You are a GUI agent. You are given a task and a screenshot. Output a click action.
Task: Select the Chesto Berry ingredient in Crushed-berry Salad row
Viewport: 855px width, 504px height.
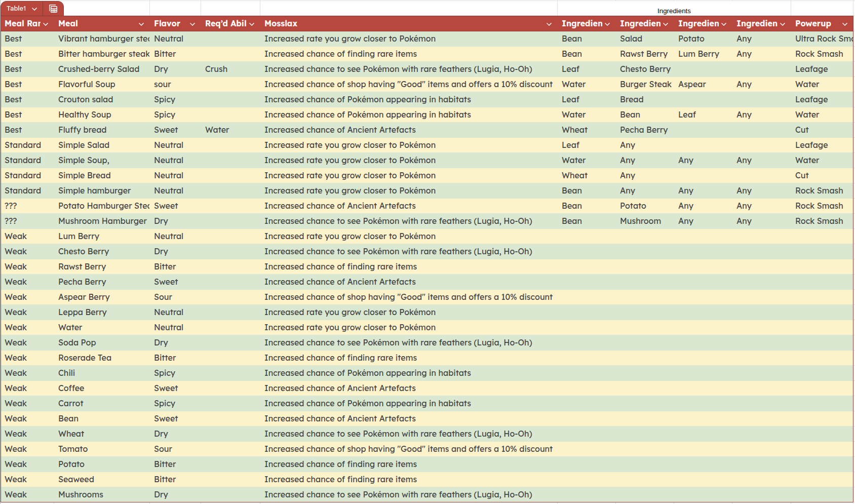tap(645, 69)
